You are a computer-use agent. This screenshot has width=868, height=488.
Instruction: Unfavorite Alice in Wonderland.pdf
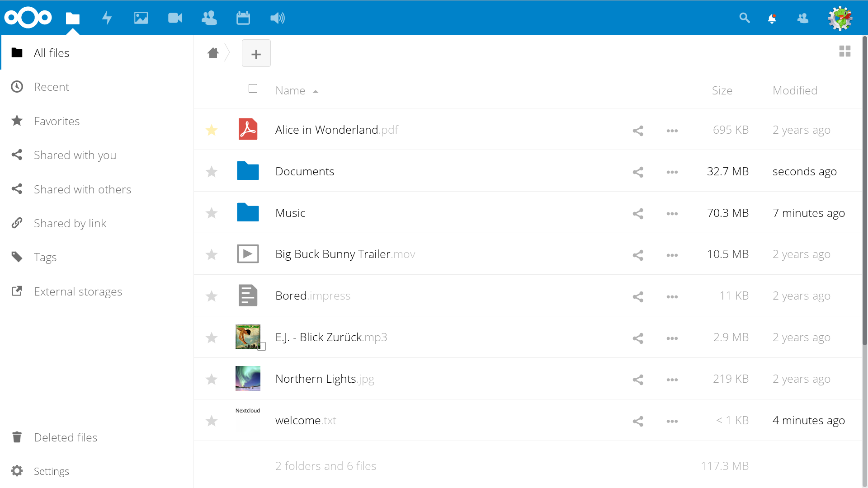[212, 130]
